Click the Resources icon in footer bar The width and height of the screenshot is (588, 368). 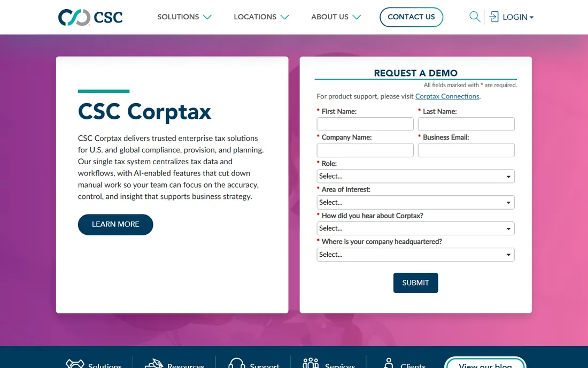tap(154, 364)
